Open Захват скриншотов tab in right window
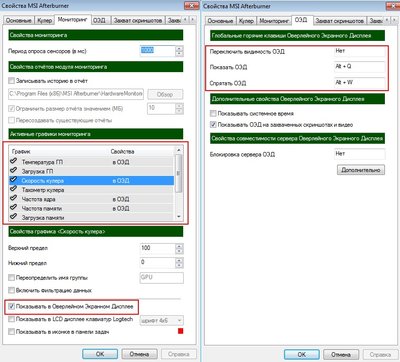The image size is (400, 362). coord(340,21)
